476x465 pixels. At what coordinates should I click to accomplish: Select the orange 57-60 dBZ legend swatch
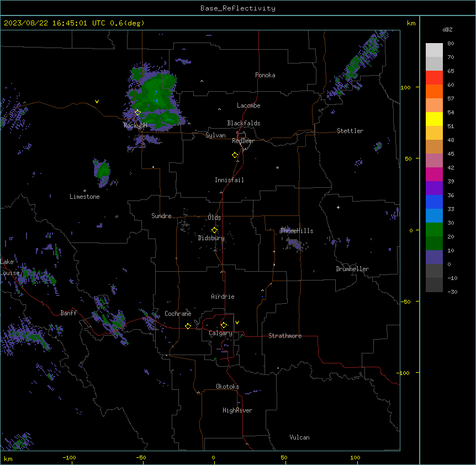click(434, 91)
